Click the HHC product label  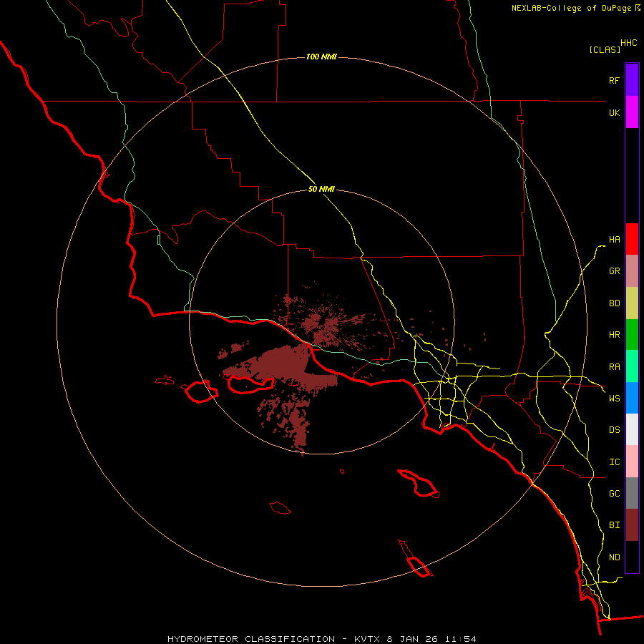[x=628, y=43]
